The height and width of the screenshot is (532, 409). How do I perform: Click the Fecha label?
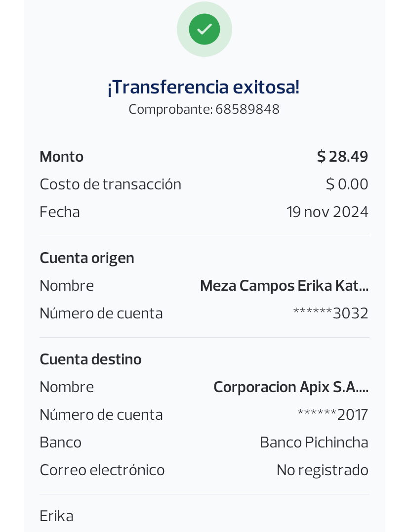[60, 212]
